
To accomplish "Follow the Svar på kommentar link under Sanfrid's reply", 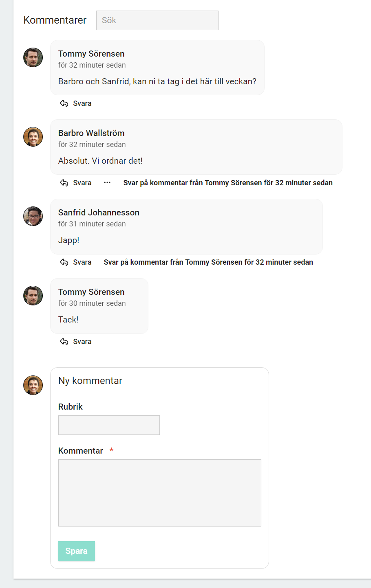I will coord(208,262).
